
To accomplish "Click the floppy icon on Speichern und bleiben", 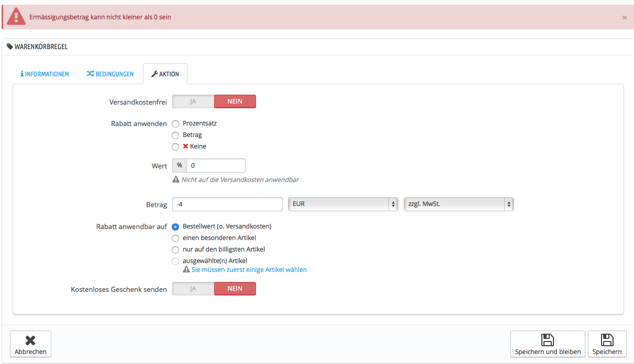I will click(x=548, y=340).
